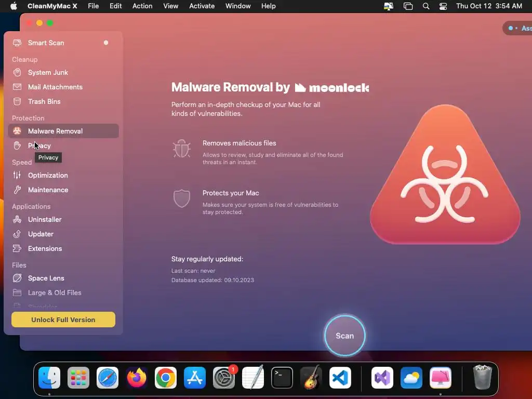Start the malware Scan
Viewport: 532px width, 399px height.
pyautogui.click(x=345, y=336)
